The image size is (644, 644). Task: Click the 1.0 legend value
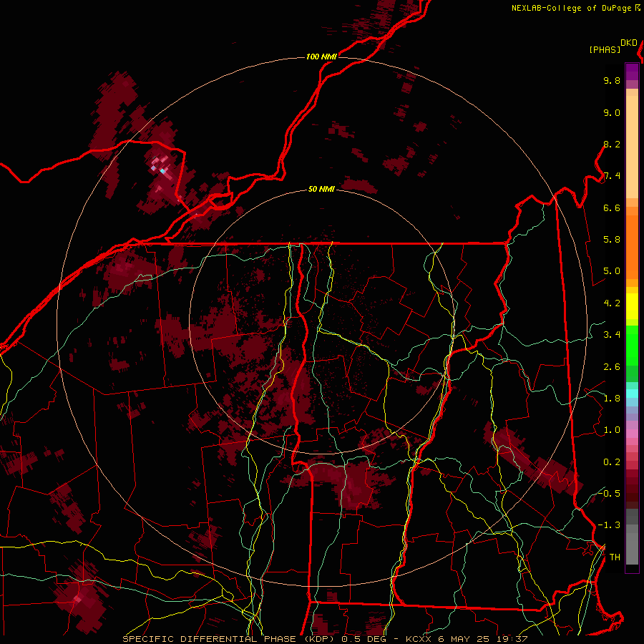pyautogui.click(x=612, y=430)
